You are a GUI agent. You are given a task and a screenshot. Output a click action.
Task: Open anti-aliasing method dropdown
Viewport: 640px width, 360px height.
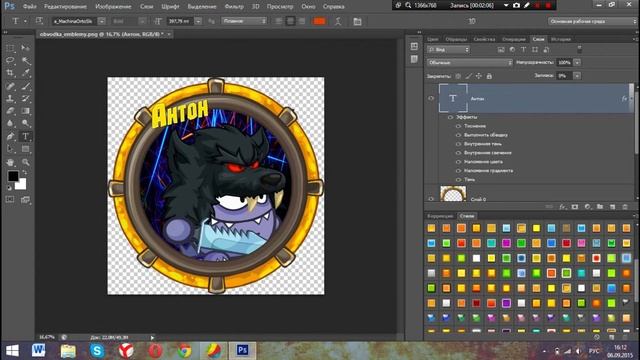click(244, 21)
